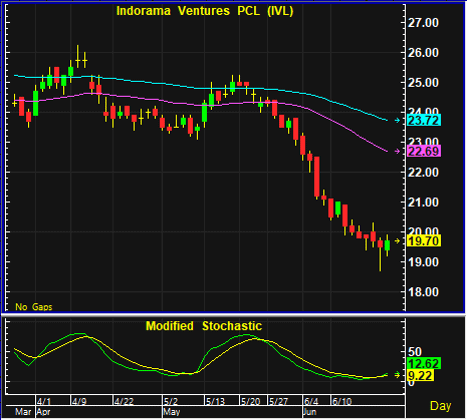Click the yellow arrow pointing to 19.70
The height and width of the screenshot is (420, 467).
point(397,241)
